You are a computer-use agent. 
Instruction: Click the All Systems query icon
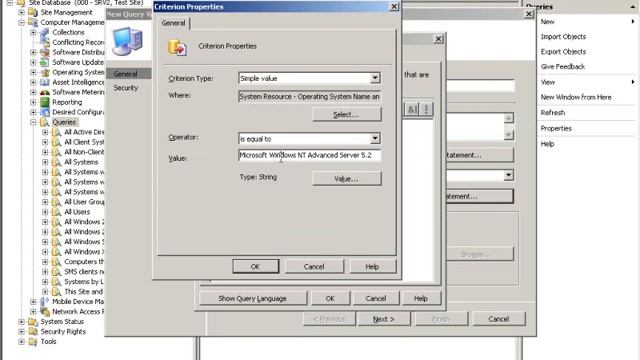57,162
